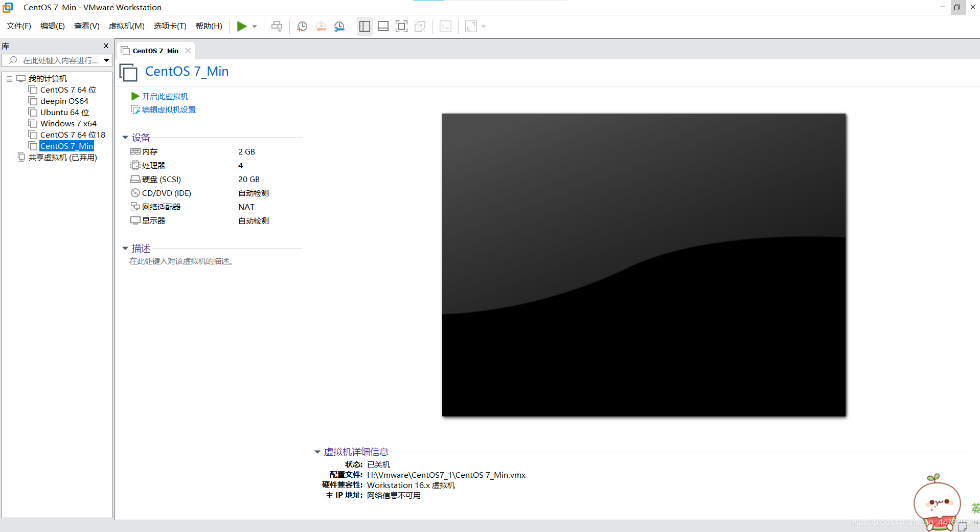Image resolution: width=980 pixels, height=532 pixels.
Task: Click the Send Ctrl+Alt+Del toolbar icon
Action: click(x=277, y=26)
